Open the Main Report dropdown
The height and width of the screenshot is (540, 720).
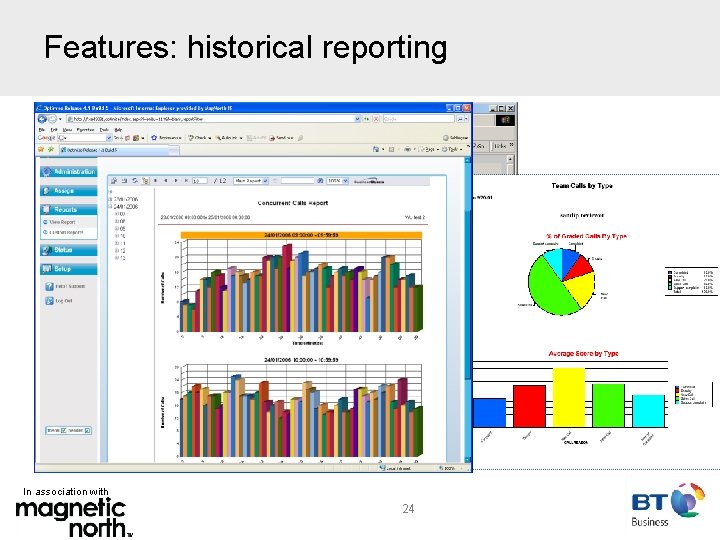click(x=251, y=181)
